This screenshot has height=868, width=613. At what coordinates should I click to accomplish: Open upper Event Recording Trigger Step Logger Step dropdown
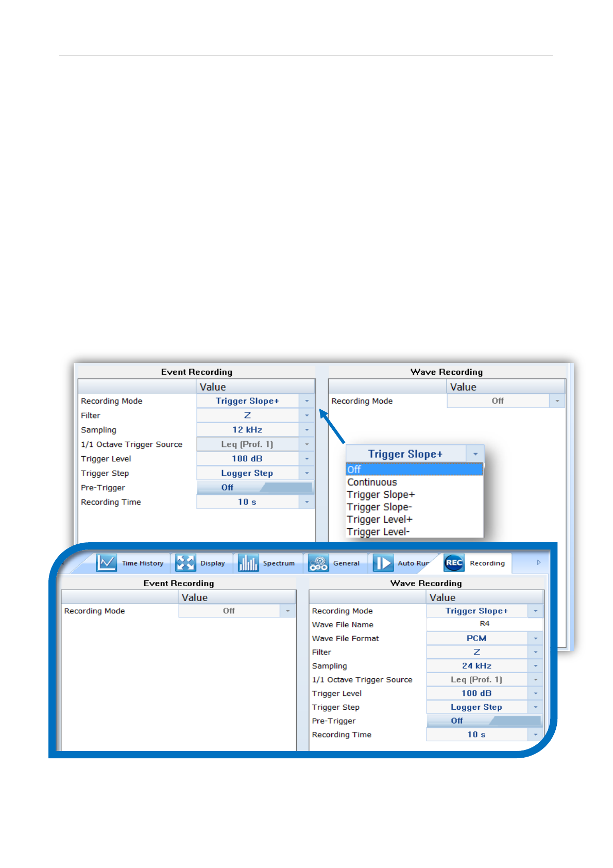(x=307, y=473)
